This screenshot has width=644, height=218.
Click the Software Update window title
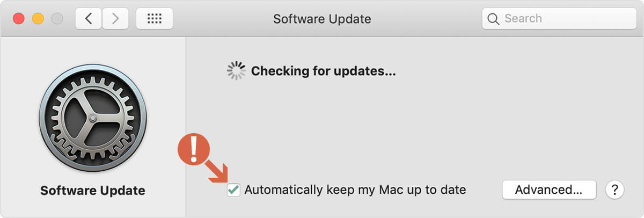point(322,19)
